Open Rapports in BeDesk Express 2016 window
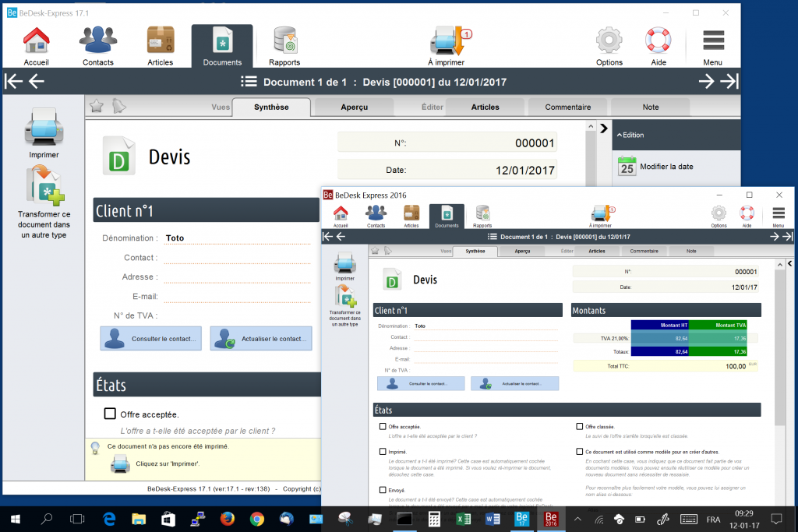 482,217
